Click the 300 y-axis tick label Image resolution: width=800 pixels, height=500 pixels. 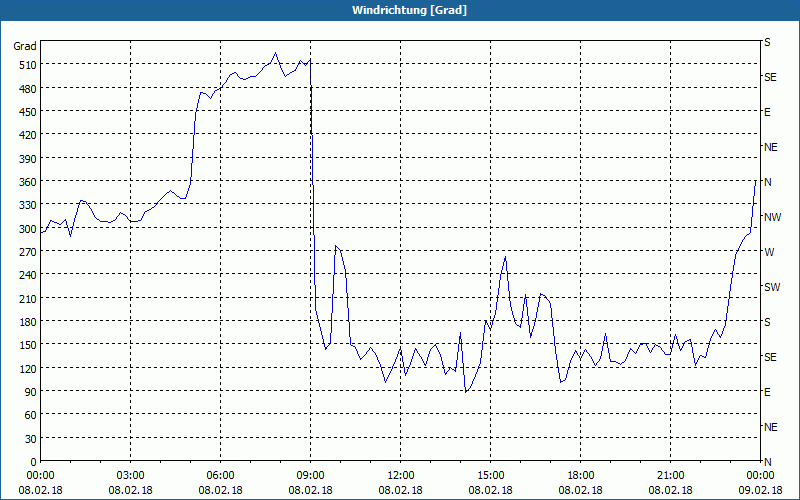28,228
